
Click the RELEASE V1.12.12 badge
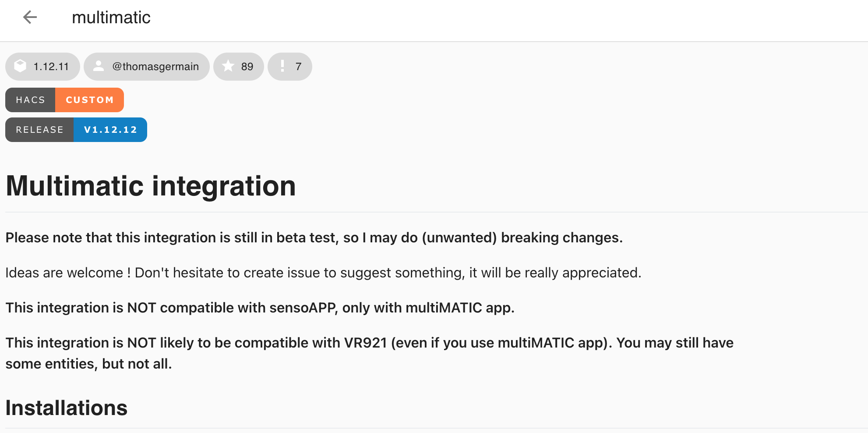click(x=76, y=130)
